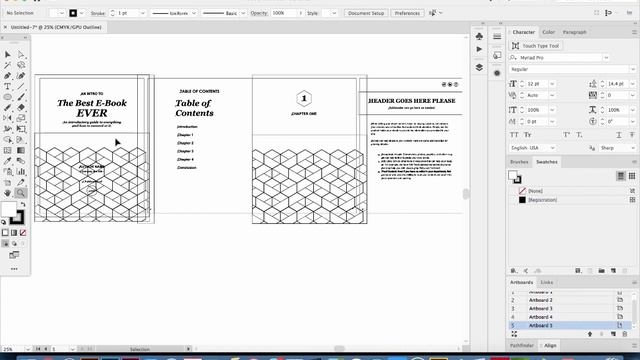Click the Document Setup button
Image resolution: width=640 pixels, height=360 pixels.
tap(366, 13)
